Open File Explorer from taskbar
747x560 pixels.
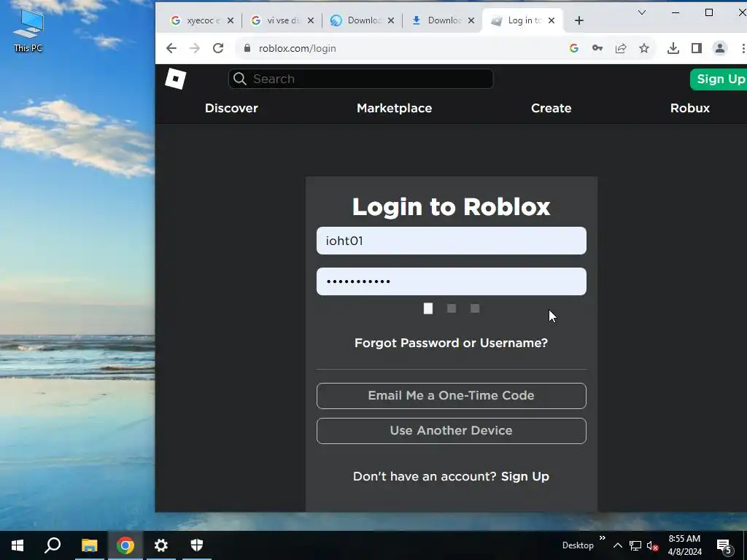point(89,545)
